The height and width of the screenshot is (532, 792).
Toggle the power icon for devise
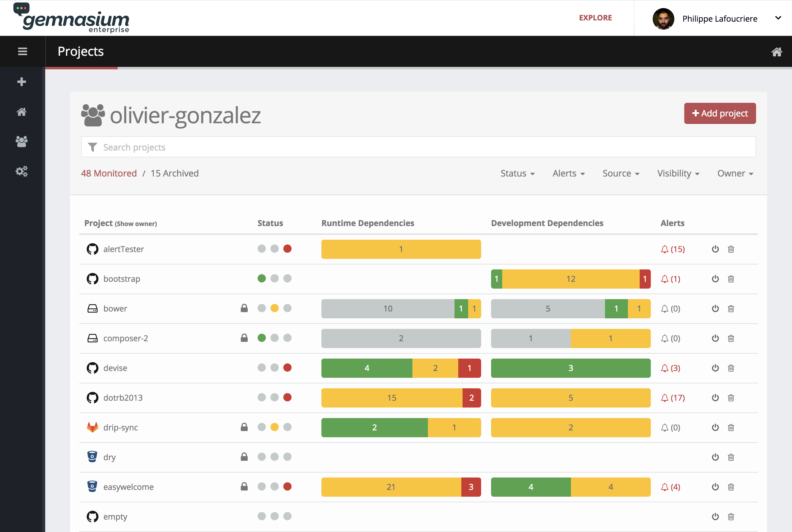pyautogui.click(x=715, y=368)
